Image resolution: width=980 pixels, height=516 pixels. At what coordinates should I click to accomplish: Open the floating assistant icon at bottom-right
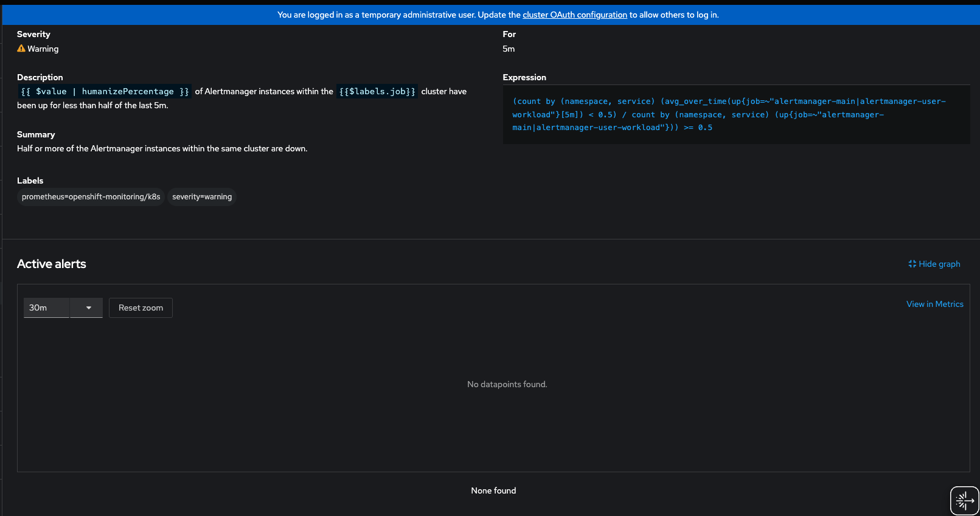point(964,501)
